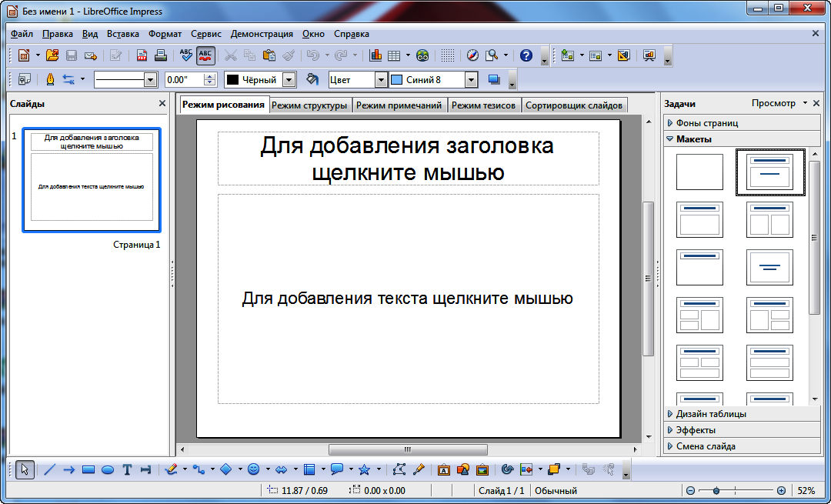The height and width of the screenshot is (504, 831).
Task: Open the line color Чёрный dropdown
Action: [x=289, y=80]
